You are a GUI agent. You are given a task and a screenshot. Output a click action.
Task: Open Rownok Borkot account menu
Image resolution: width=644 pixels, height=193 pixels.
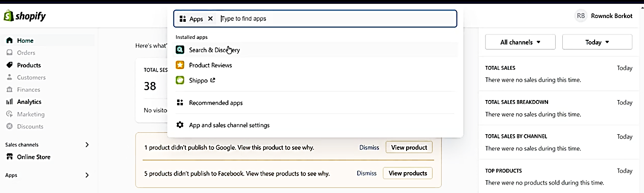coord(612,16)
